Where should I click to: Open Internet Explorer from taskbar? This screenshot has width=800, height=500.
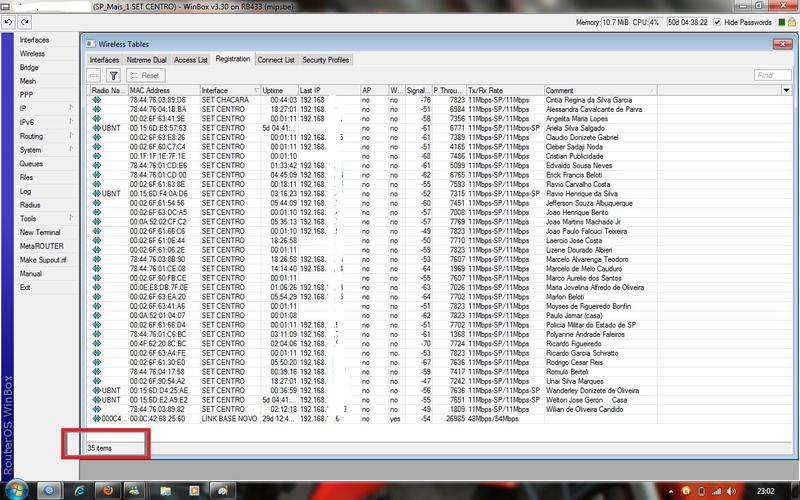coord(80,491)
